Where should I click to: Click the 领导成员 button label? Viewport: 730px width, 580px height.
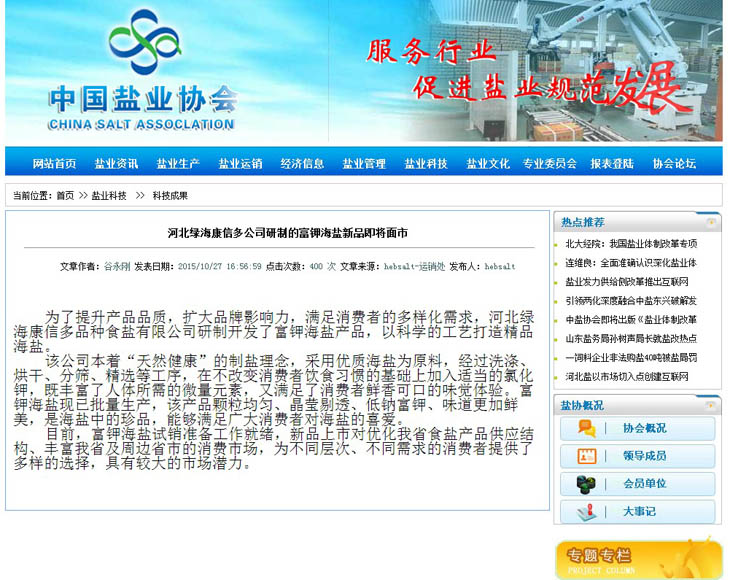[644, 456]
